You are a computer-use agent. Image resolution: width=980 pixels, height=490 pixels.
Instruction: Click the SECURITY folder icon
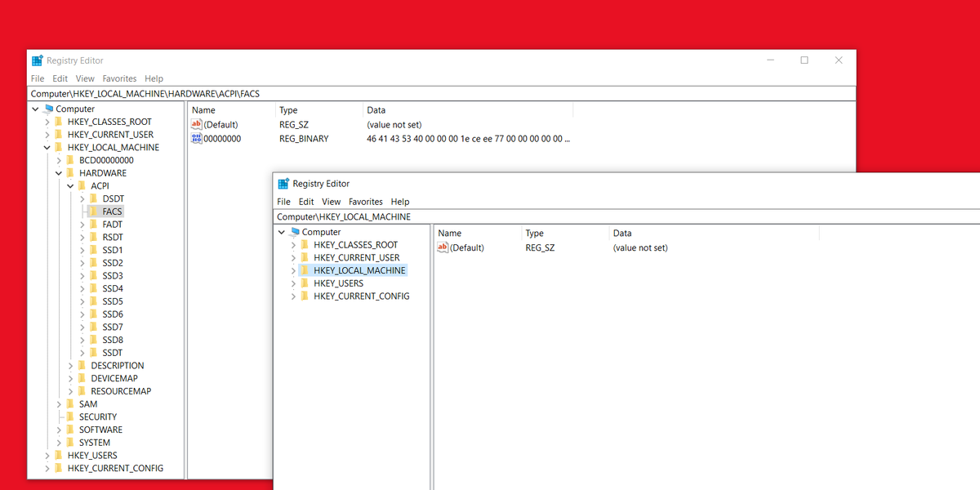[x=70, y=416]
